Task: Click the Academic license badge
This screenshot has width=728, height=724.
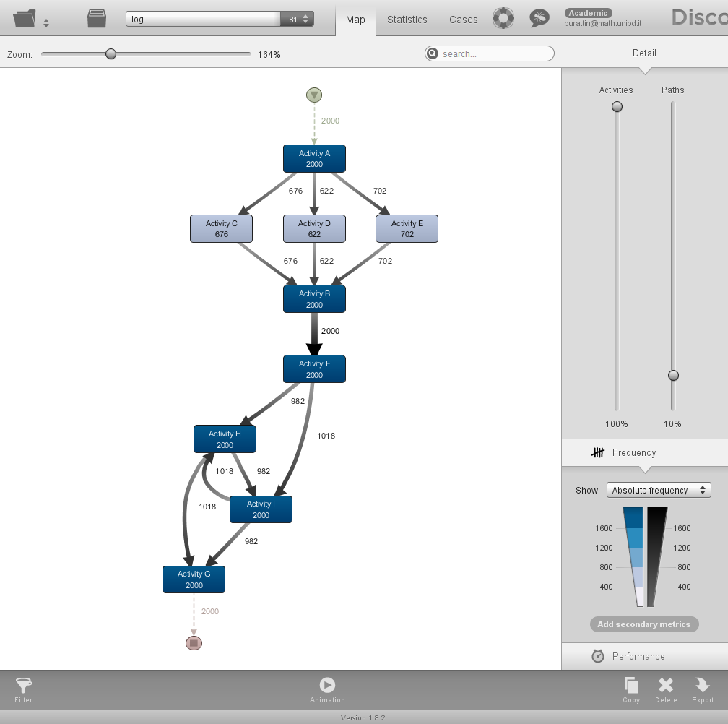Action: tap(588, 13)
